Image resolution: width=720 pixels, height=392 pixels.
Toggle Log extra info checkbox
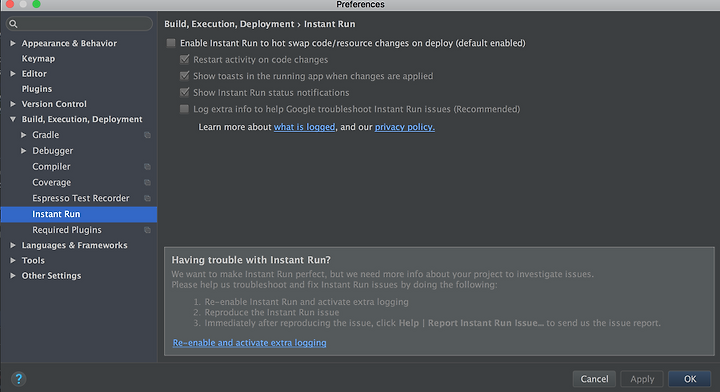click(184, 109)
